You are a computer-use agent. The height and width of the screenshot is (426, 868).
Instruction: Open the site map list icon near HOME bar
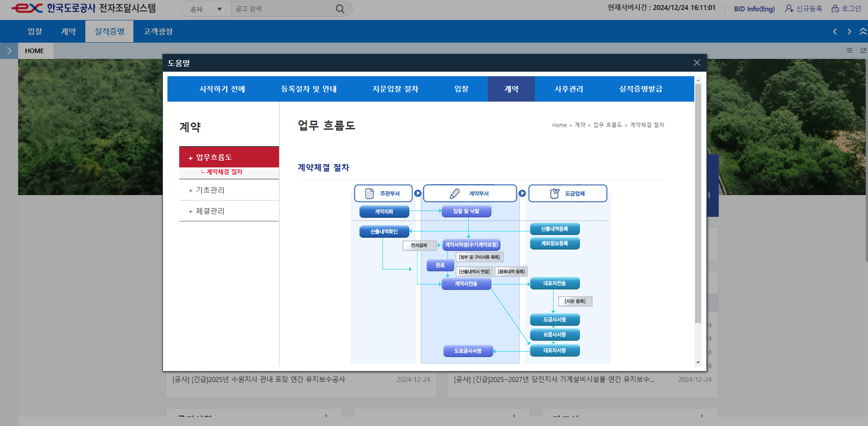849,50
